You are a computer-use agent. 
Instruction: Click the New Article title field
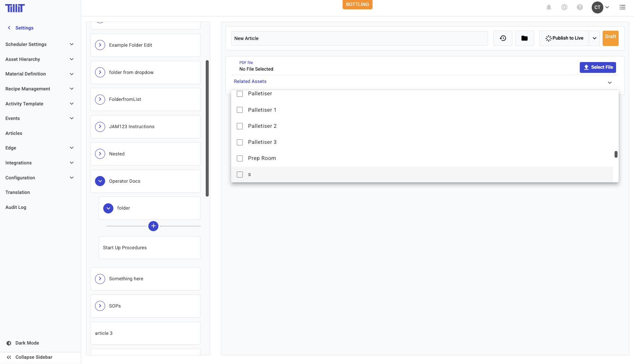click(x=359, y=38)
